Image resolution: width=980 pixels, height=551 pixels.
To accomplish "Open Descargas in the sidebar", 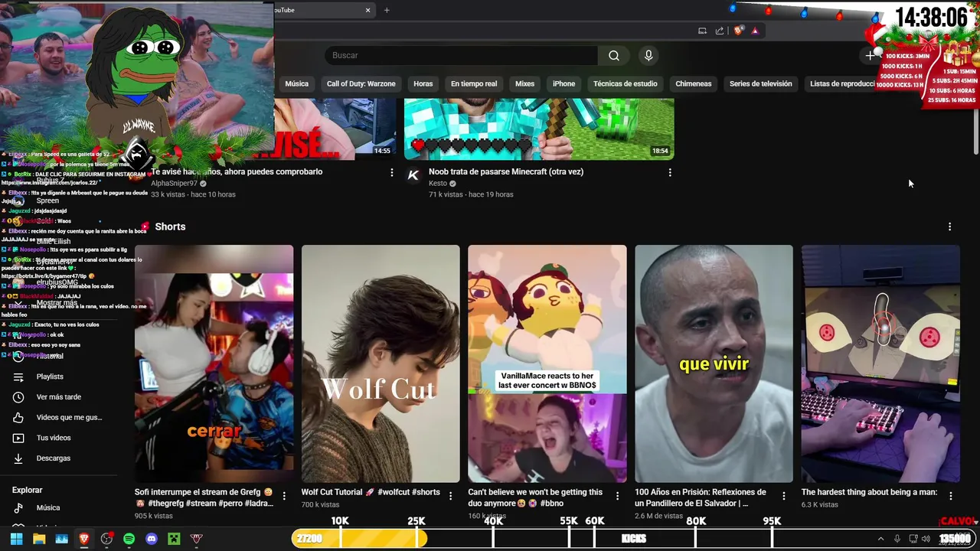I will pyautogui.click(x=54, y=458).
